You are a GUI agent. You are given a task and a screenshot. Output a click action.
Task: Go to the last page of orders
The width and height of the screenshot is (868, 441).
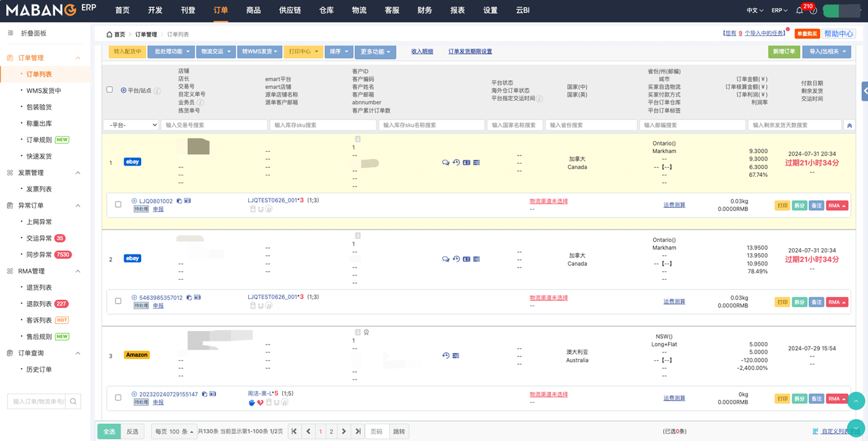coord(358,432)
